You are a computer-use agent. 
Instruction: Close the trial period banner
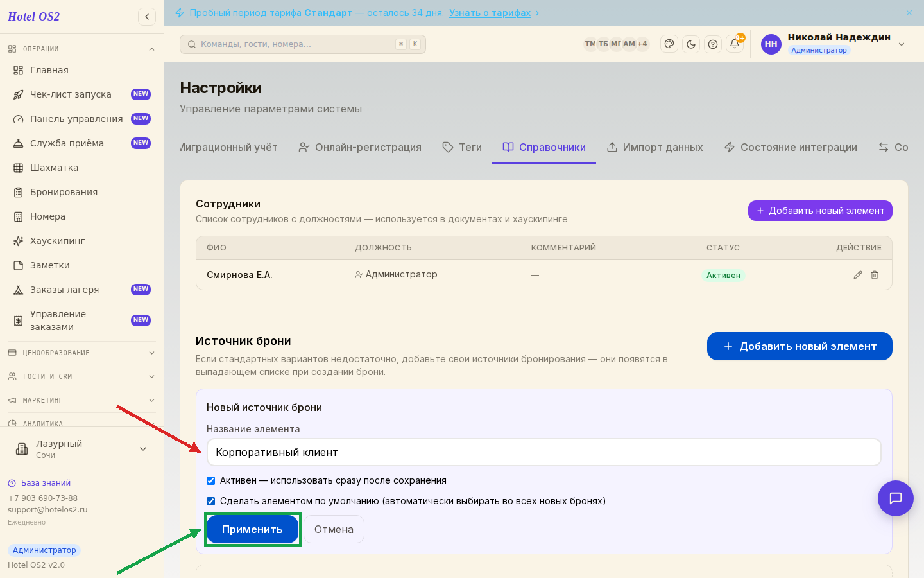tap(909, 13)
